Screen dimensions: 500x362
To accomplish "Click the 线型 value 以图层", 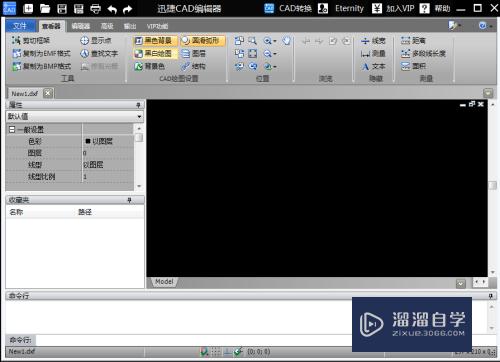I will click(x=93, y=165).
